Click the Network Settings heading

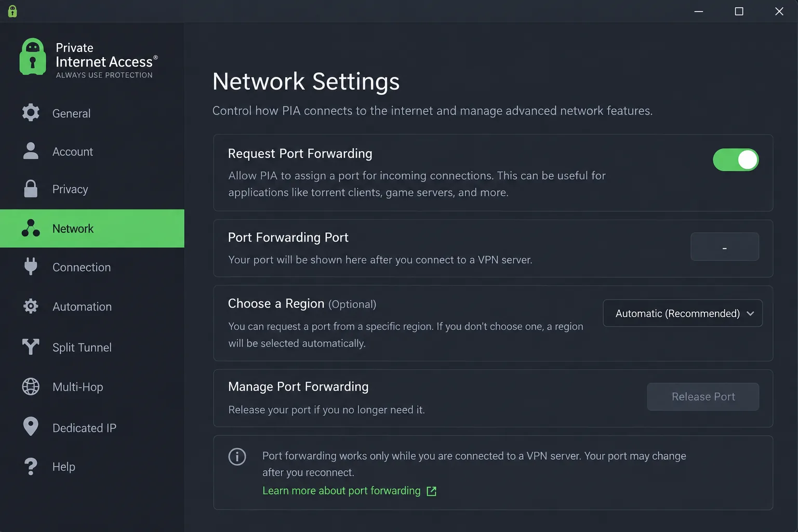click(306, 82)
